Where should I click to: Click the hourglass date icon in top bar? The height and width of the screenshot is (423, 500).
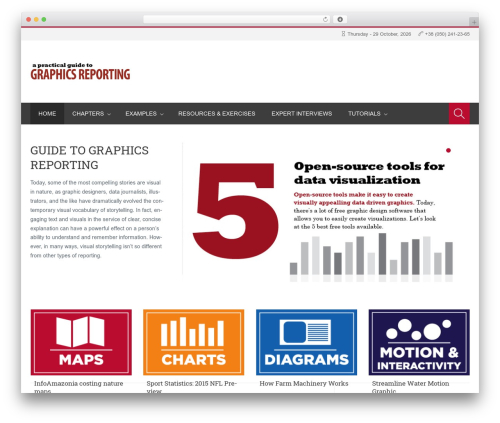point(343,34)
